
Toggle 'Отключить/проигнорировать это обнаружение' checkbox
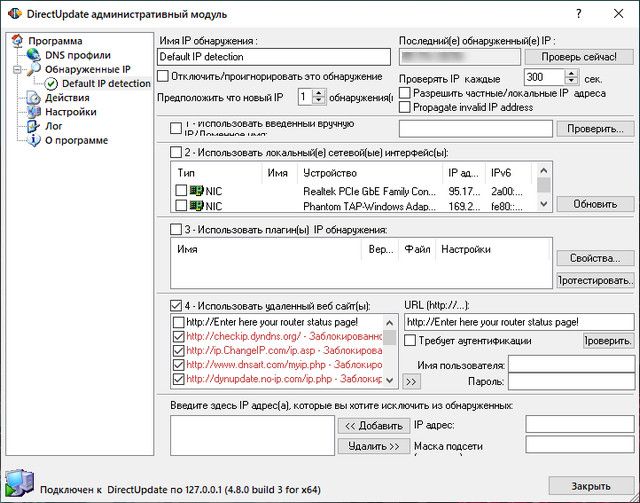click(164, 77)
